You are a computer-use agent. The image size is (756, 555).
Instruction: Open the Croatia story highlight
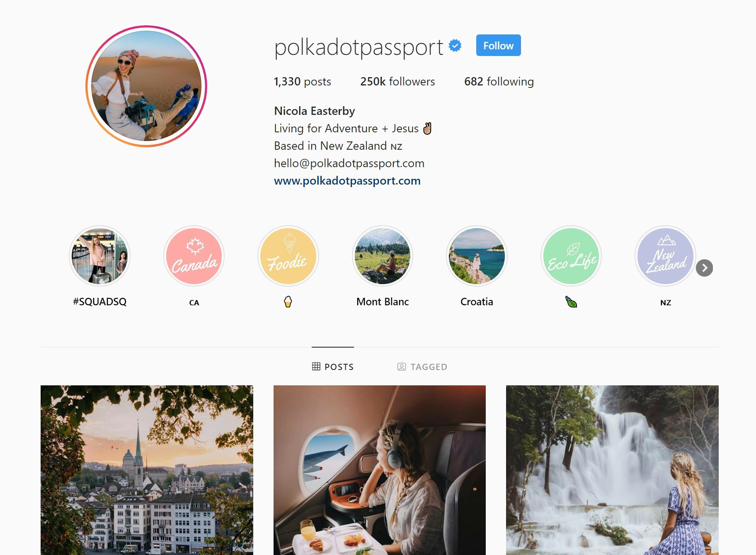[x=477, y=256]
